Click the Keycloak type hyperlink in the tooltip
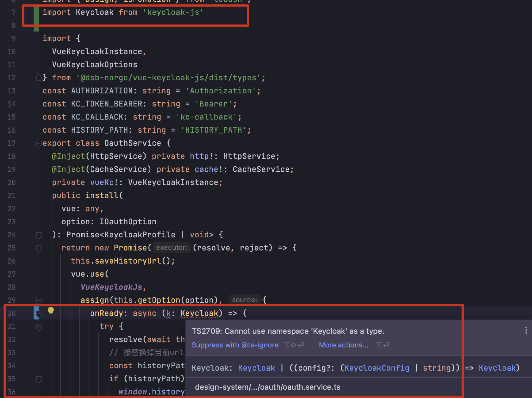The height and width of the screenshot is (398, 532). pyautogui.click(x=256, y=368)
